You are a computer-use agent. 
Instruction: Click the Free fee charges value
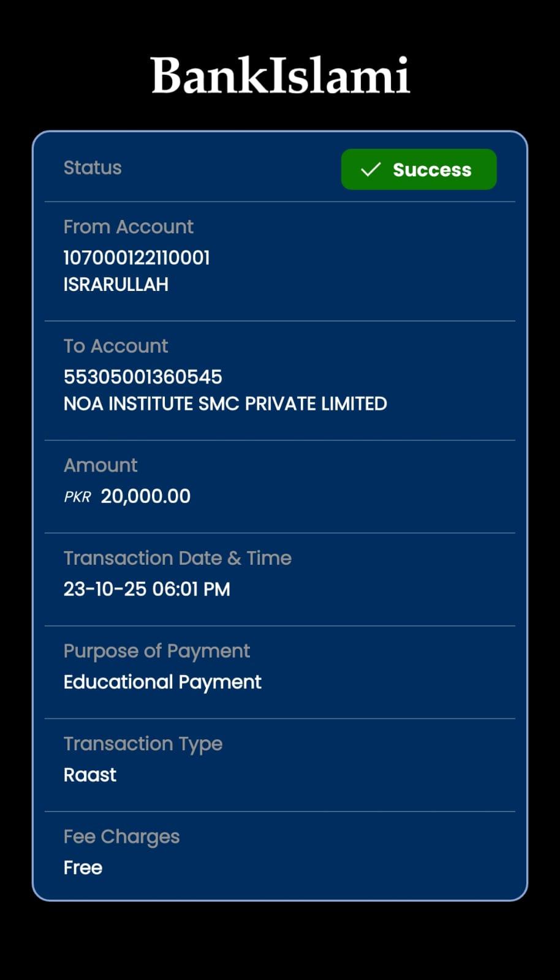(83, 868)
